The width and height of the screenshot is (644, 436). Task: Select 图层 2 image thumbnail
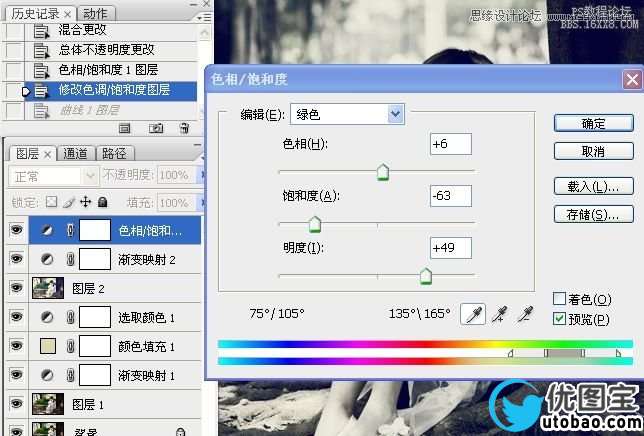[x=48, y=288]
